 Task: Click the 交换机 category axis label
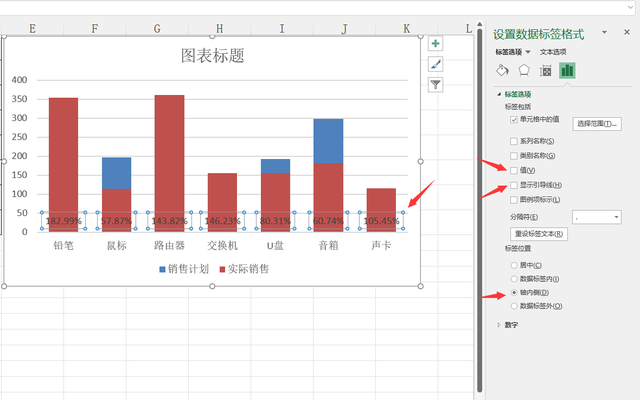222,245
